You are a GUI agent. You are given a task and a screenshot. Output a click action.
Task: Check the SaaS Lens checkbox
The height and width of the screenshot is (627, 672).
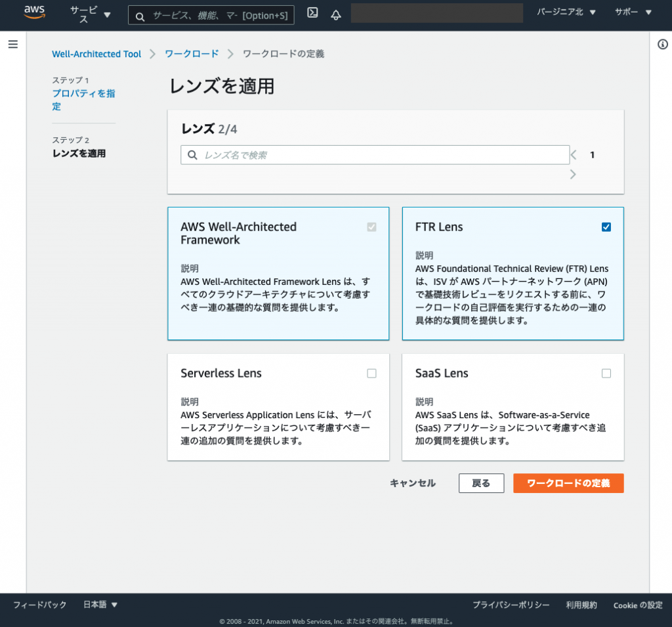tap(606, 374)
